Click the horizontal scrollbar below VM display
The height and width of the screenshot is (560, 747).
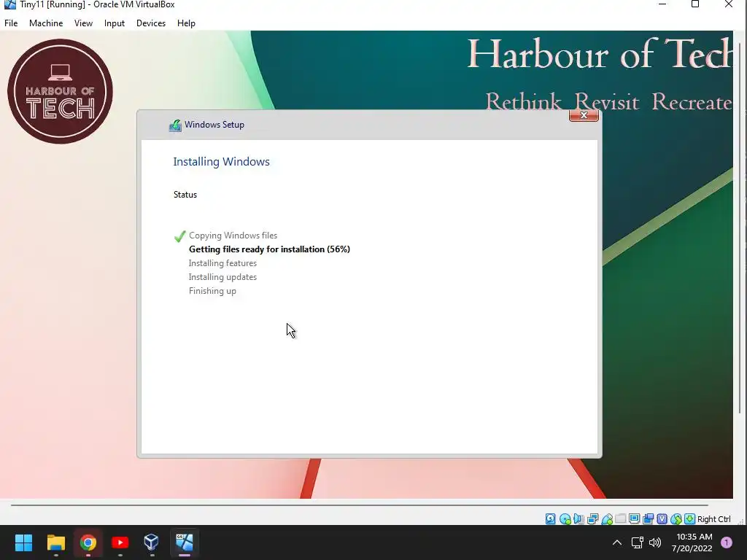(x=360, y=505)
